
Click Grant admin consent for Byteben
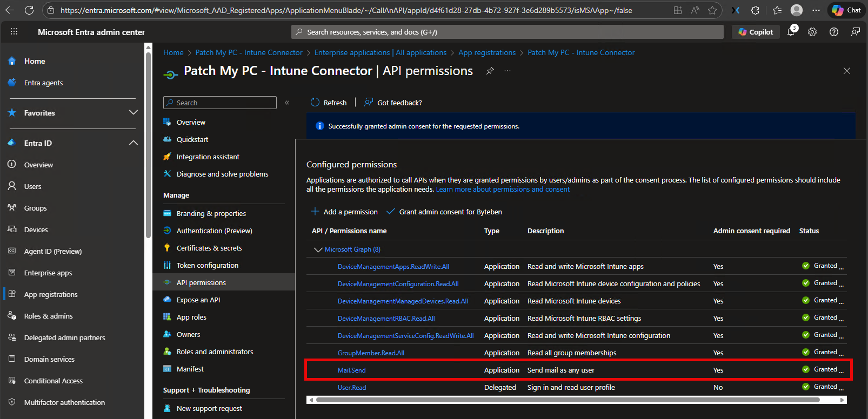[x=444, y=212]
